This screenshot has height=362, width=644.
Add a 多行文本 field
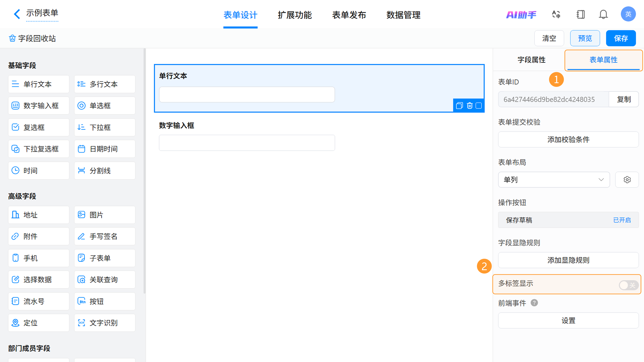(105, 84)
